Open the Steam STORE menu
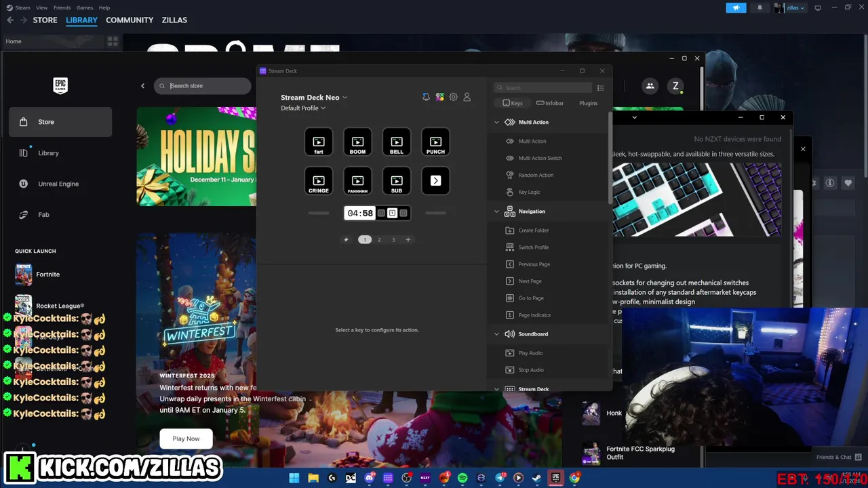 (x=45, y=20)
